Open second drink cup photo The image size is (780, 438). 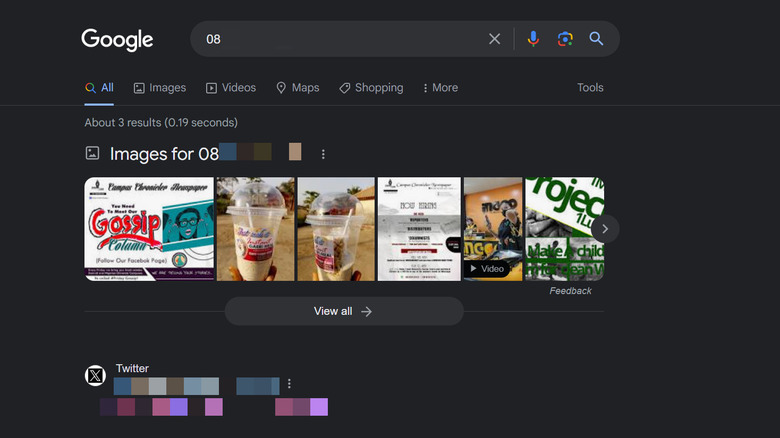(336, 229)
